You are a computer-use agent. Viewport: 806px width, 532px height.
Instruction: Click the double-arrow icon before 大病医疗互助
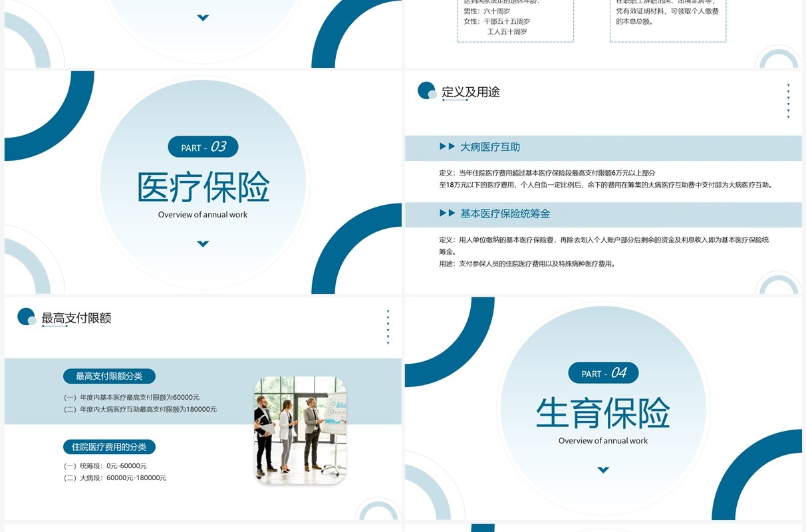[447, 146]
